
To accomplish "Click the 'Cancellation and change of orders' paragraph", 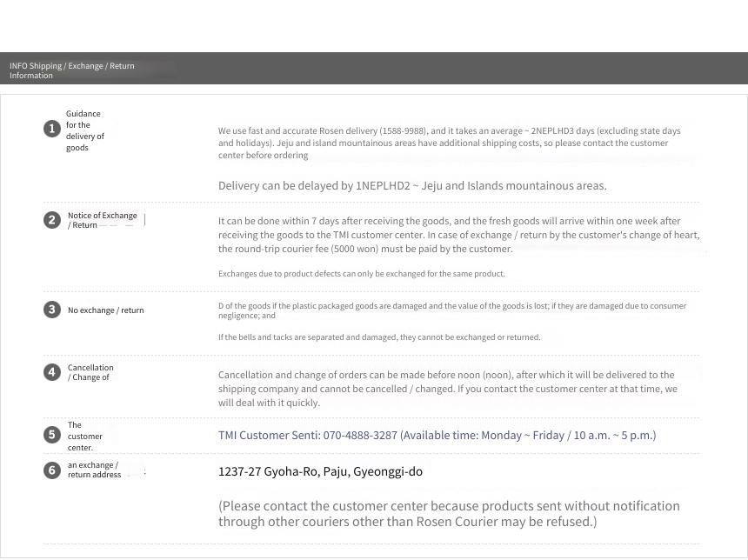I will [447, 389].
